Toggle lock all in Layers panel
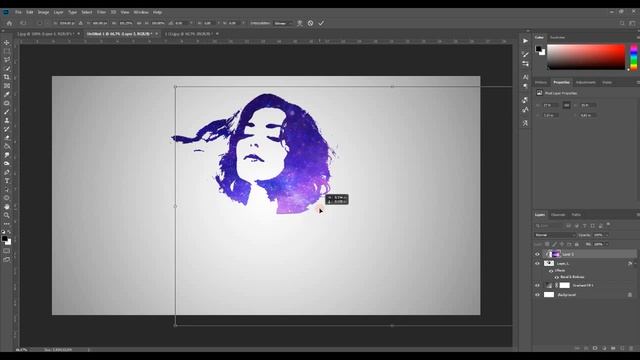Image resolution: width=640 pixels, height=360 pixels. coord(577,244)
